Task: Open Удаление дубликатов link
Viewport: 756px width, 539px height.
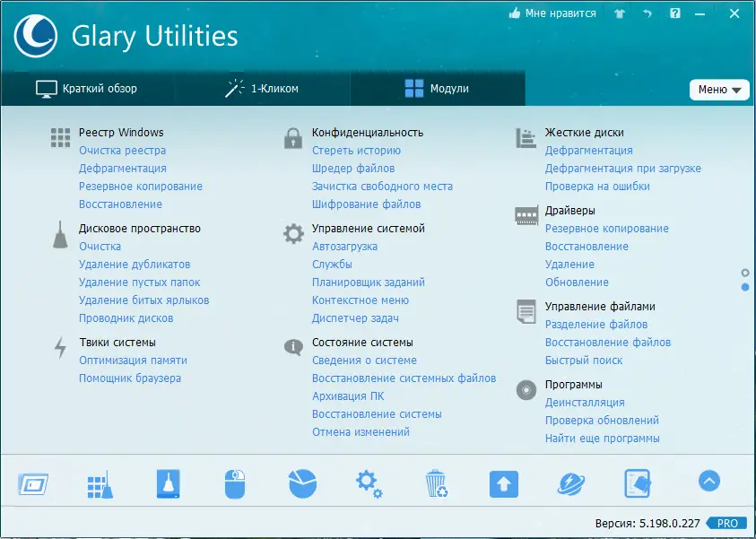Action: 135,265
